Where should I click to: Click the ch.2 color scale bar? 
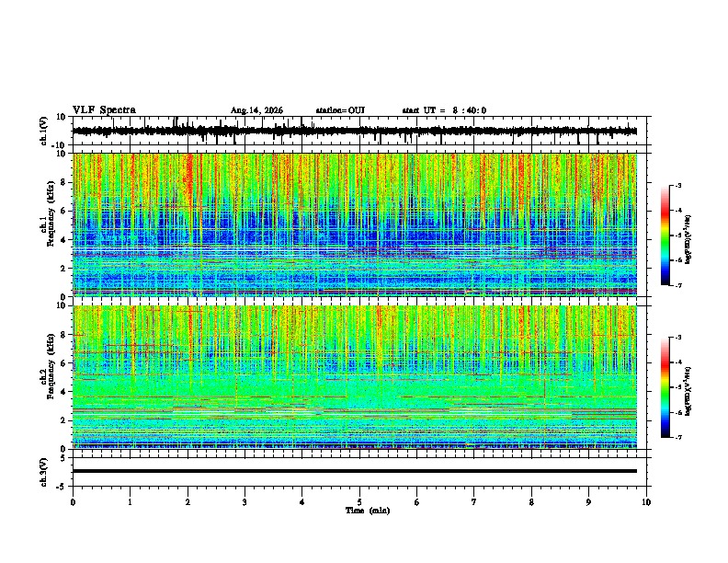[665, 387]
